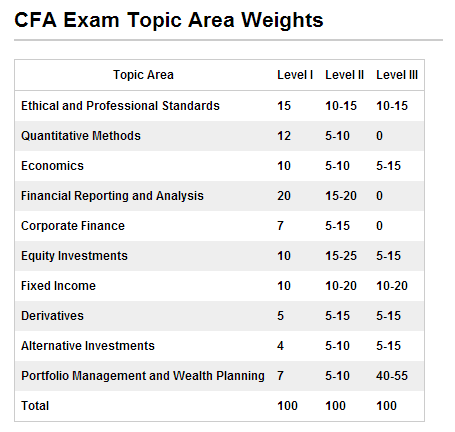
Task: Select the Total row label
Action: [35, 406]
